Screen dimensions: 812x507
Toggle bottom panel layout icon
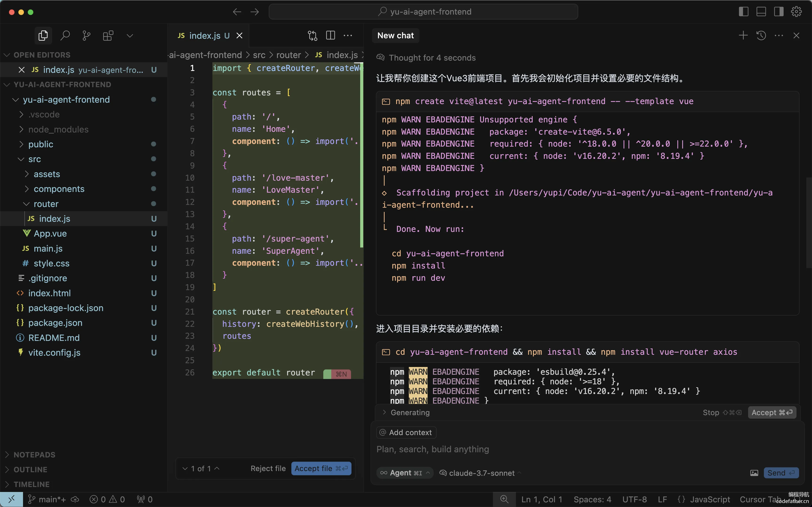pyautogui.click(x=761, y=12)
